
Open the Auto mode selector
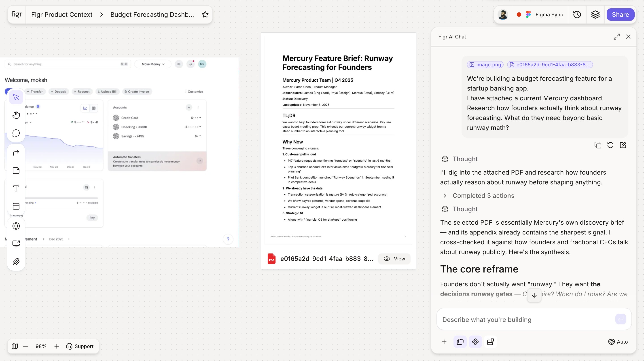(x=618, y=342)
